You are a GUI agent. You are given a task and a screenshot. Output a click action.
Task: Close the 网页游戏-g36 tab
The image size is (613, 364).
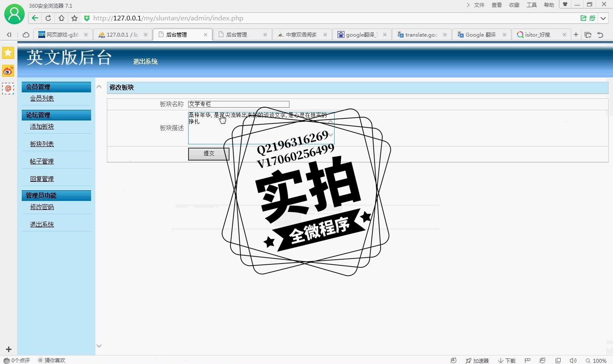click(86, 35)
